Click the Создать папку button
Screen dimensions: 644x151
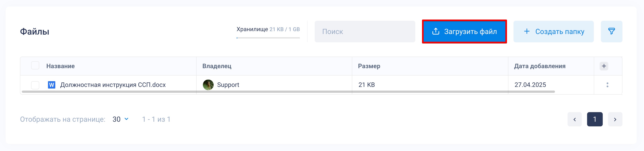[x=553, y=32]
